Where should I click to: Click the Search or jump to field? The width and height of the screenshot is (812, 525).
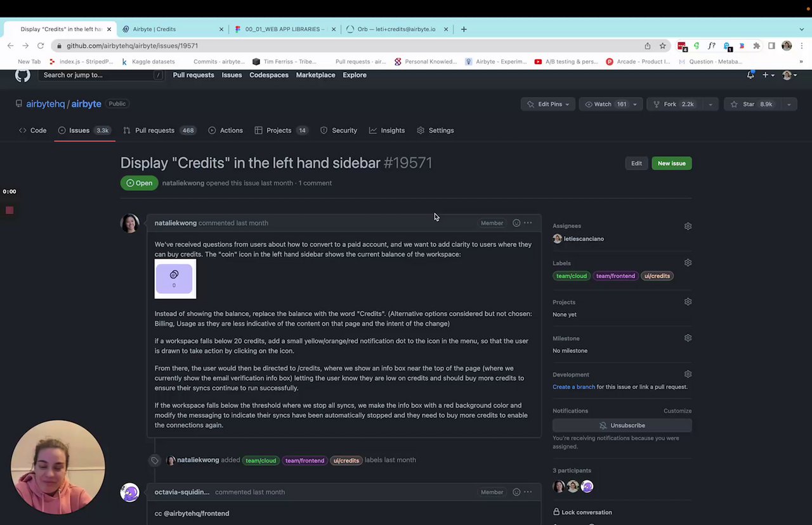pos(101,75)
